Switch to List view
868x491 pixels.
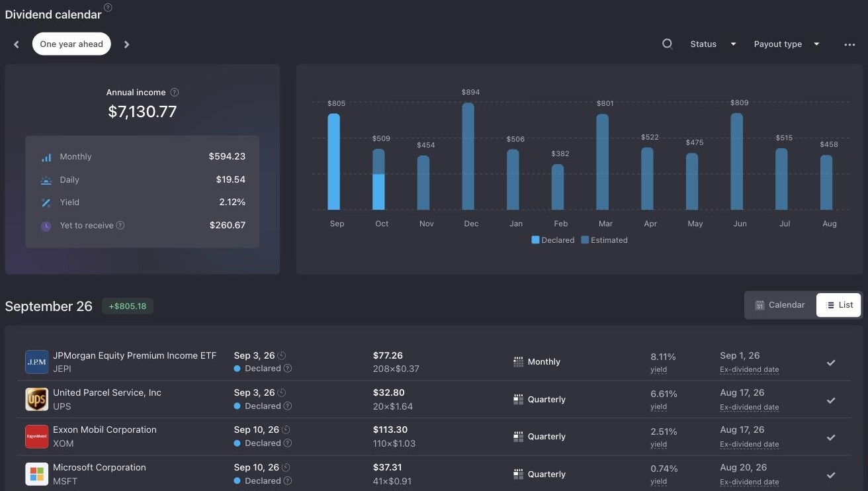839,305
